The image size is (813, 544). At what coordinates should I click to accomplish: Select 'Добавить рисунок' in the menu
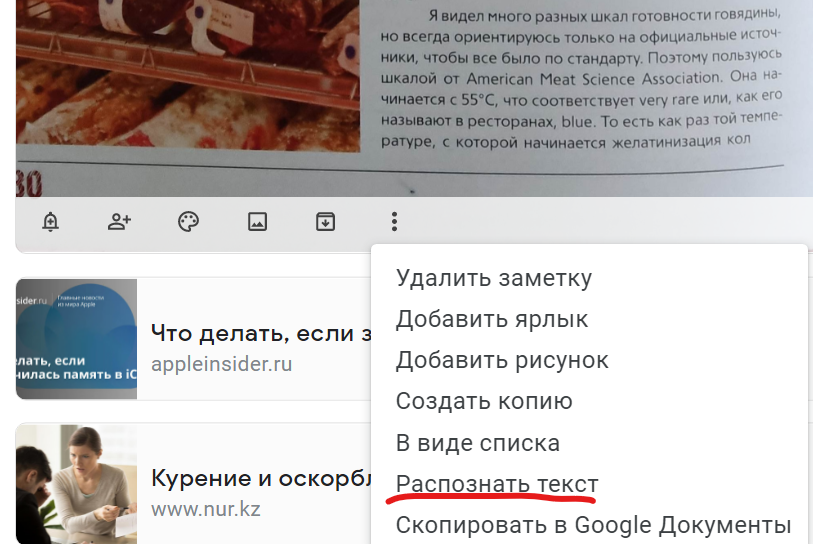coord(502,360)
